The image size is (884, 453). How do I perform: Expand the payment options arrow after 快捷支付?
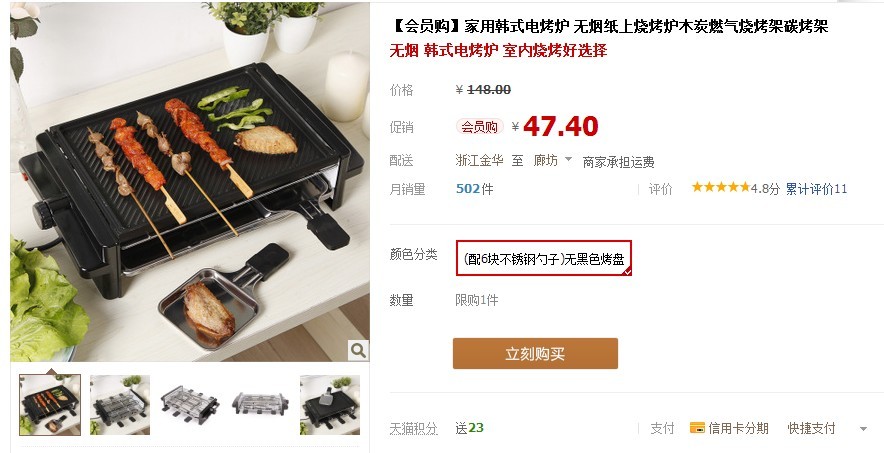tap(863, 429)
